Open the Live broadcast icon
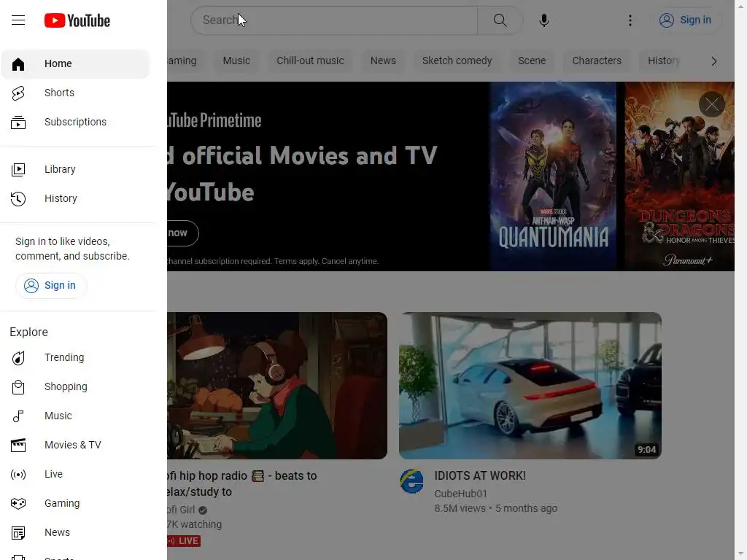 18,474
